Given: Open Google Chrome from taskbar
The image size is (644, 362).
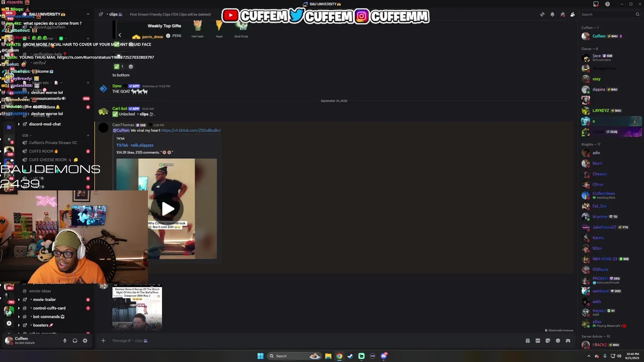Looking at the screenshot, I should coord(339,356).
